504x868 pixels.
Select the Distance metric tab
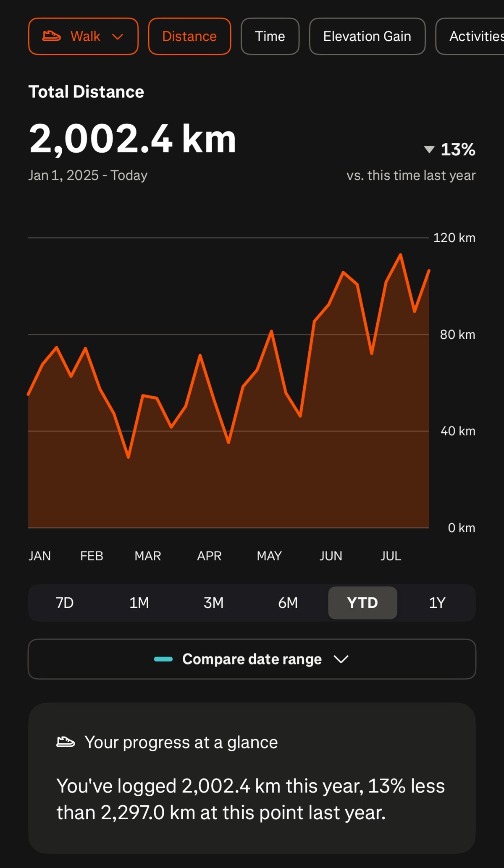tap(189, 37)
